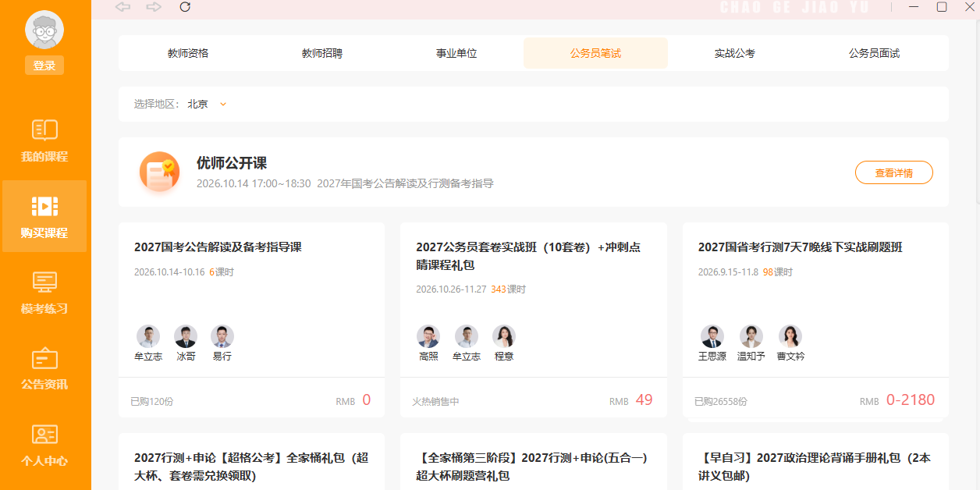
Task: Click 查看详情 button for 优师公开课
Action: point(894,172)
